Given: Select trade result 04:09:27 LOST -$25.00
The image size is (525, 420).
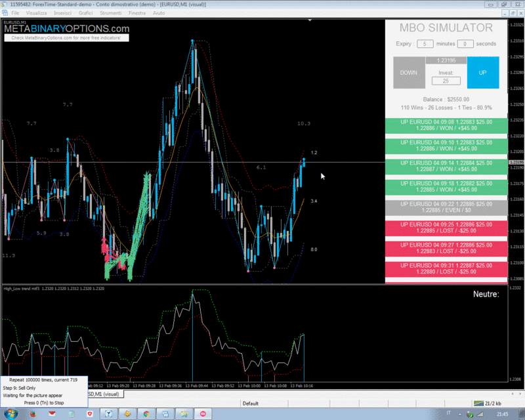Looking at the screenshot, I should coord(446,248).
